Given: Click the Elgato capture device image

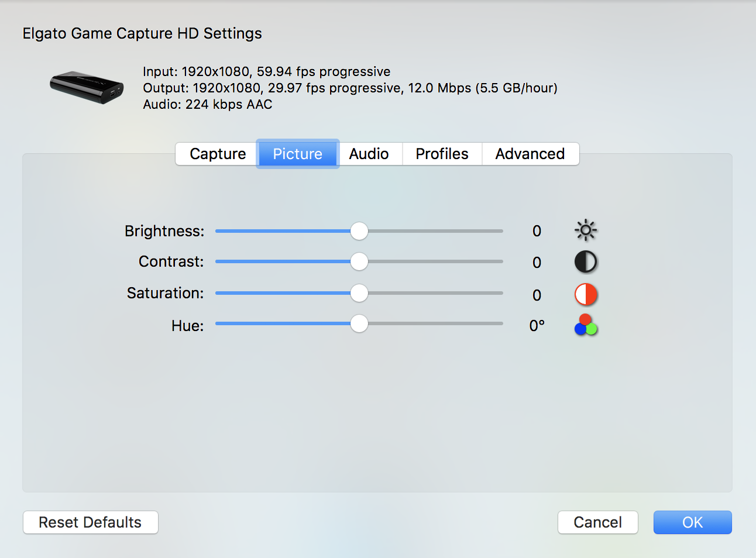Looking at the screenshot, I should pyautogui.click(x=87, y=87).
